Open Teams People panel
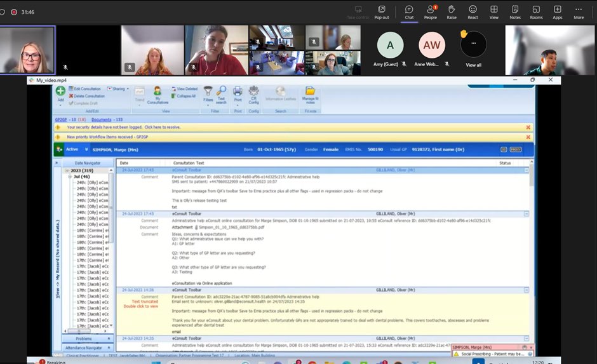The width and height of the screenshot is (597, 364). [x=430, y=12]
